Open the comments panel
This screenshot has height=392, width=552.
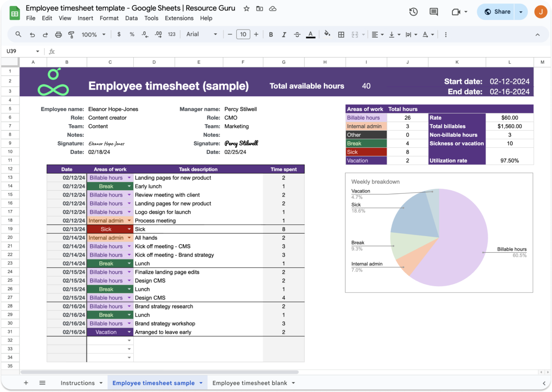tap(433, 12)
